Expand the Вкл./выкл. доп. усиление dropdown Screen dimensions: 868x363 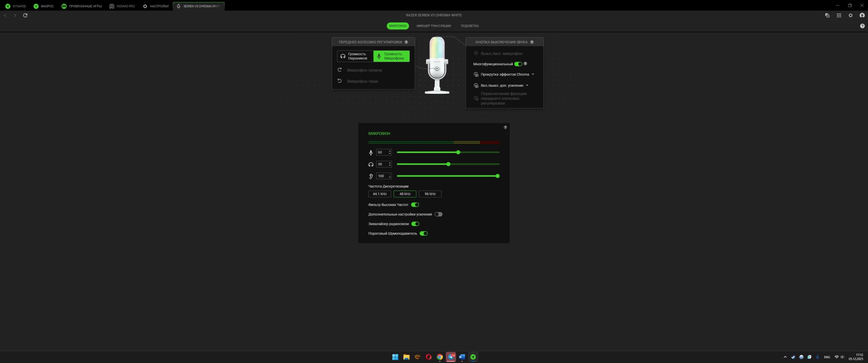527,86
